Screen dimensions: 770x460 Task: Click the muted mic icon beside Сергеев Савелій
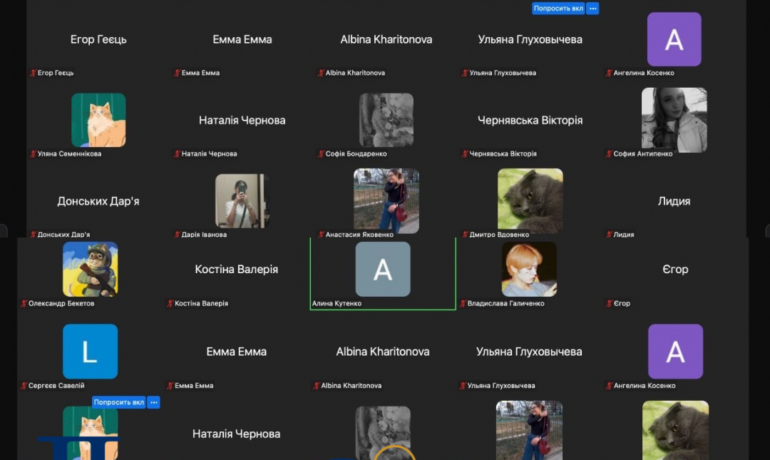coord(24,385)
